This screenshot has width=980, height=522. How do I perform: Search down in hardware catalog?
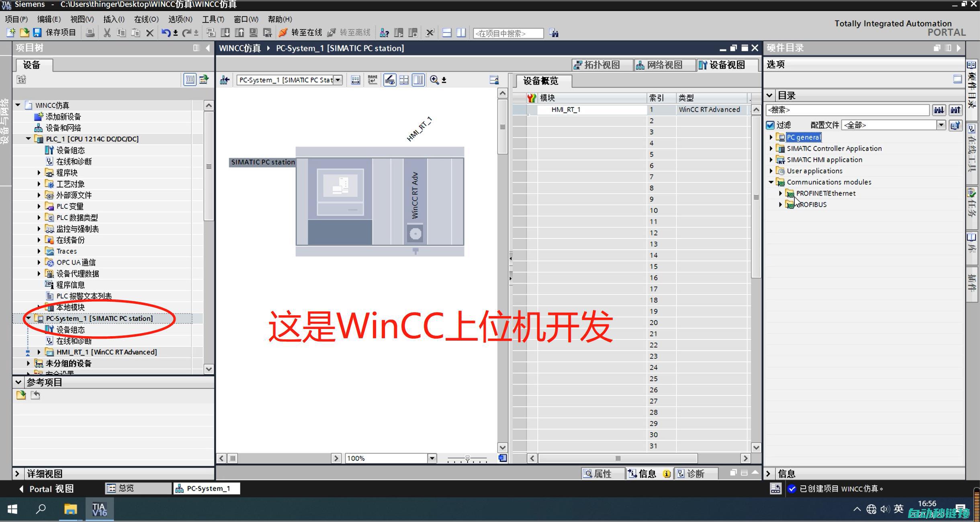(939, 109)
